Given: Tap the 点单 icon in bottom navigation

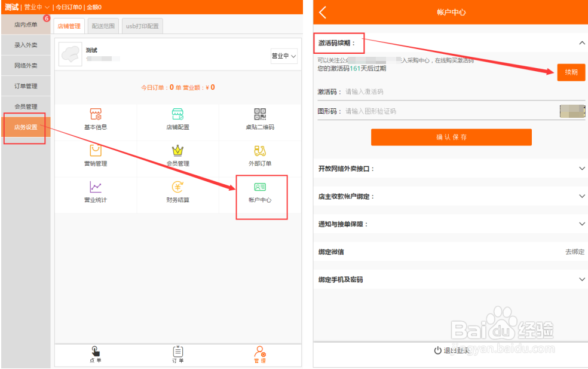Looking at the screenshot, I should coord(95,355).
